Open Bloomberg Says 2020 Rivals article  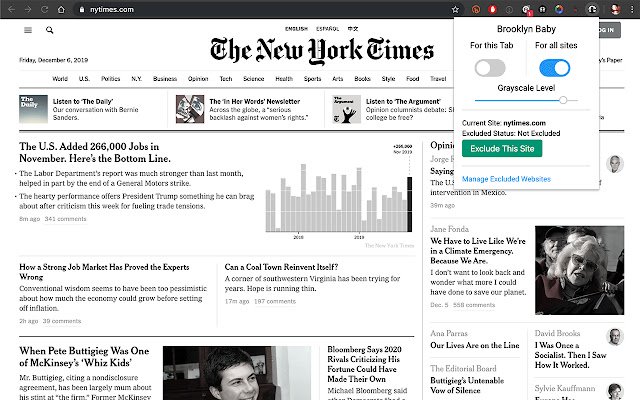tap(364, 364)
